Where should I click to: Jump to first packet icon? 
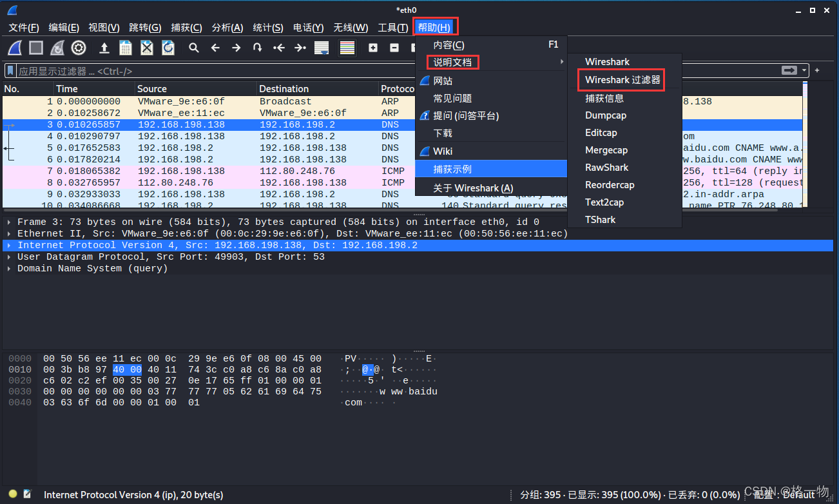(279, 48)
